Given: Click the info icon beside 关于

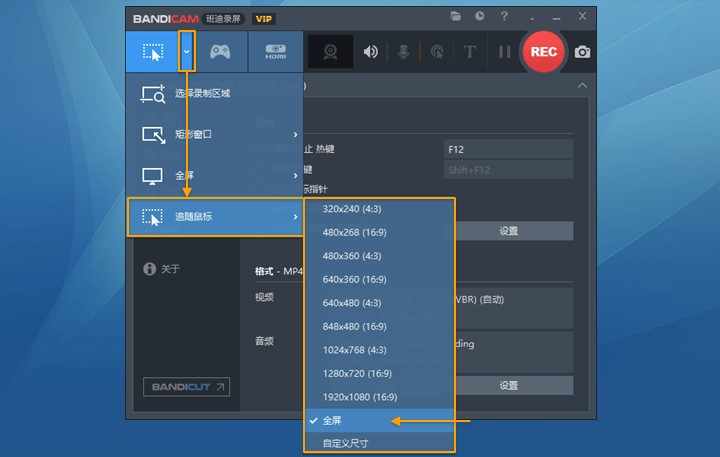Looking at the screenshot, I should (149, 269).
